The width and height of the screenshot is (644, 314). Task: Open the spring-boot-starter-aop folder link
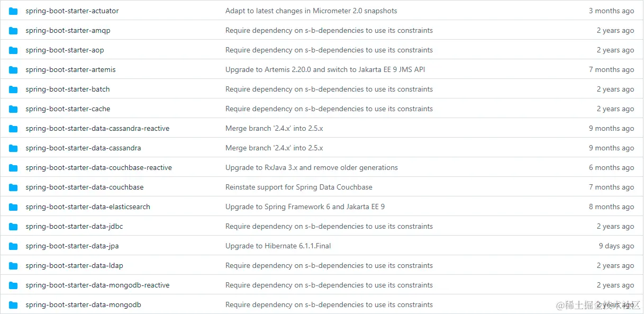(x=65, y=50)
